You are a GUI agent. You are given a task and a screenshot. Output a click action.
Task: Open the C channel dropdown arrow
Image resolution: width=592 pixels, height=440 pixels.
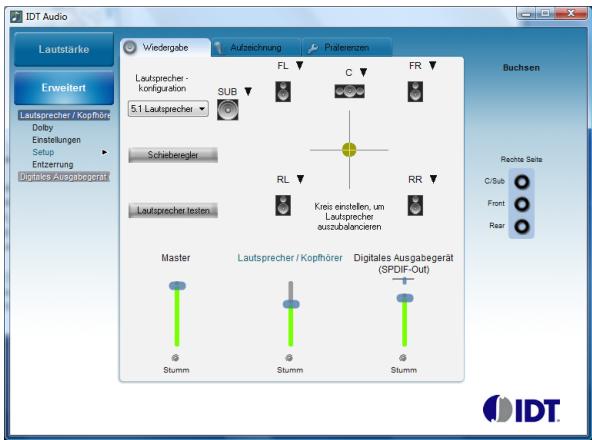click(363, 72)
